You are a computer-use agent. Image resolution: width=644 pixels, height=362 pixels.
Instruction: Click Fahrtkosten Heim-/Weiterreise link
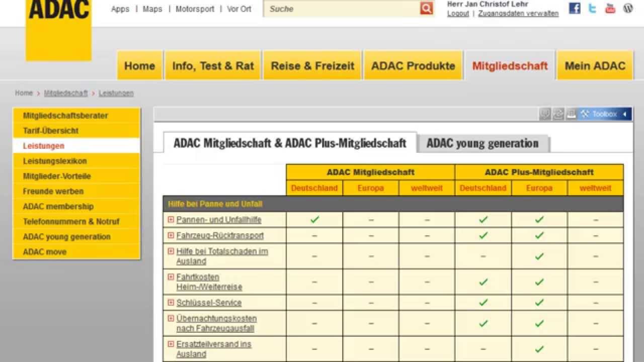click(209, 282)
